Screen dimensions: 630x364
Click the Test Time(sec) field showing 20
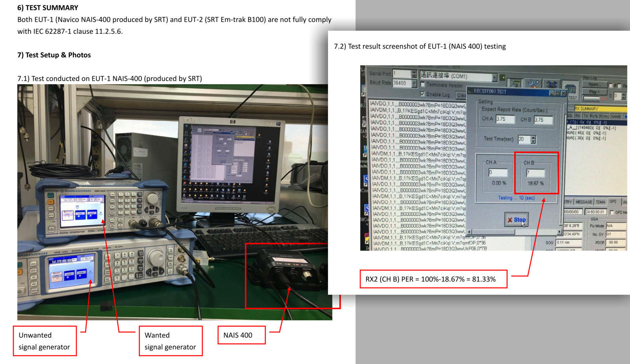pyautogui.click(x=524, y=139)
